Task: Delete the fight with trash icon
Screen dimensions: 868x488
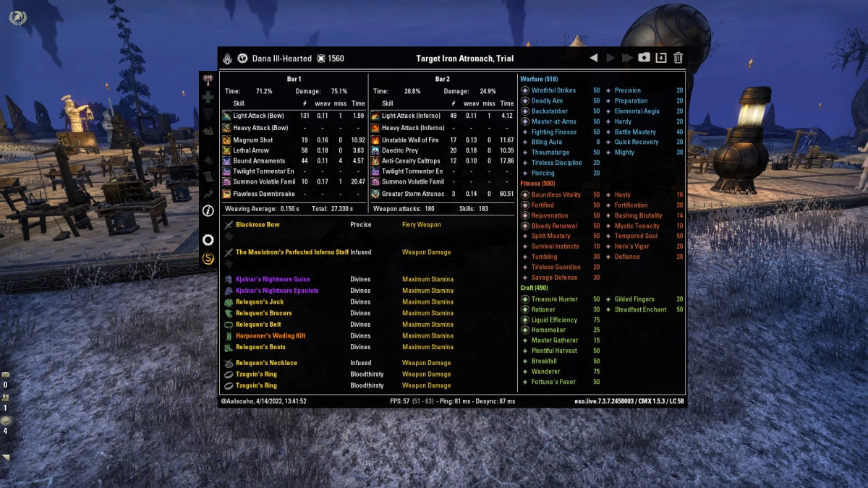Action: (x=678, y=58)
